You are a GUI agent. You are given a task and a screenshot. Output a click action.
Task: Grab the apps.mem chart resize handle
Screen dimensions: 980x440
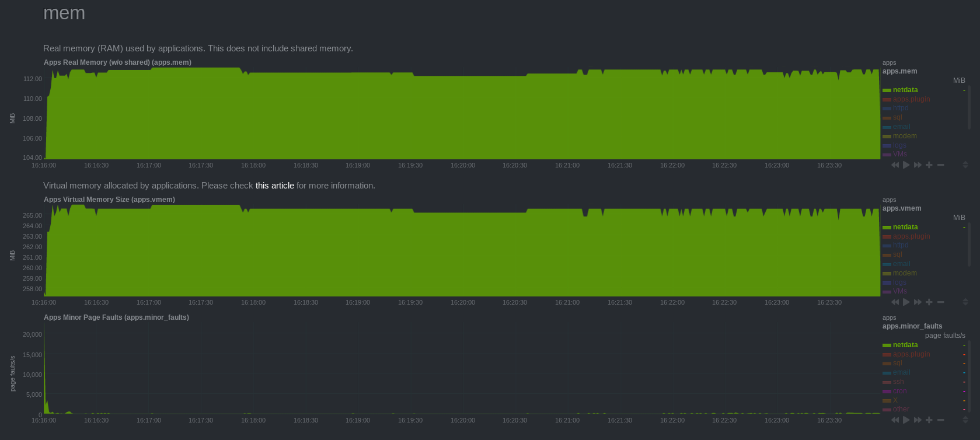click(x=965, y=165)
